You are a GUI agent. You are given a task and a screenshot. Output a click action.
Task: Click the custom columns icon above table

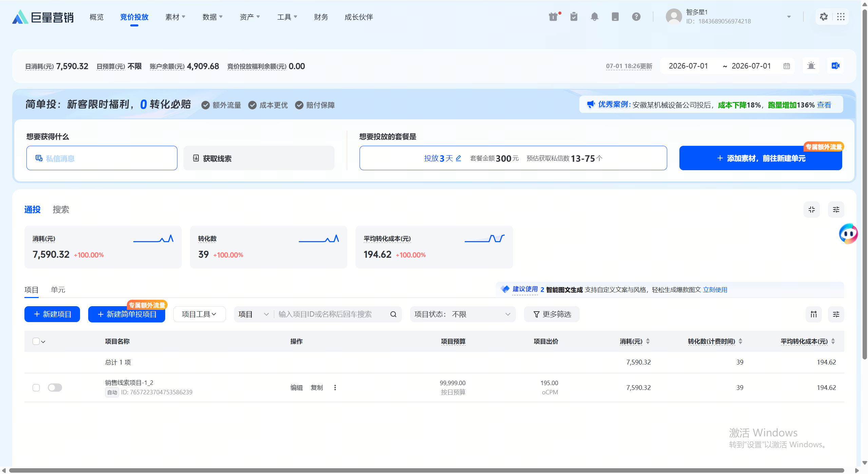pyautogui.click(x=813, y=314)
